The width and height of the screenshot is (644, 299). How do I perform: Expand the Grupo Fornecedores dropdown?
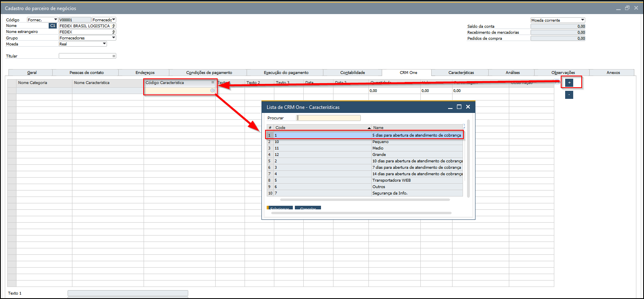click(x=113, y=38)
